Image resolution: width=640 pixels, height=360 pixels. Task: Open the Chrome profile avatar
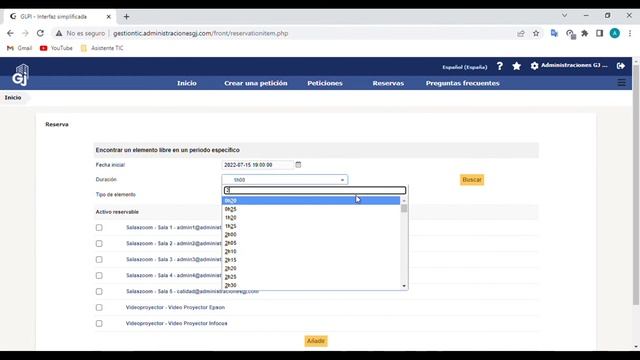[615, 33]
